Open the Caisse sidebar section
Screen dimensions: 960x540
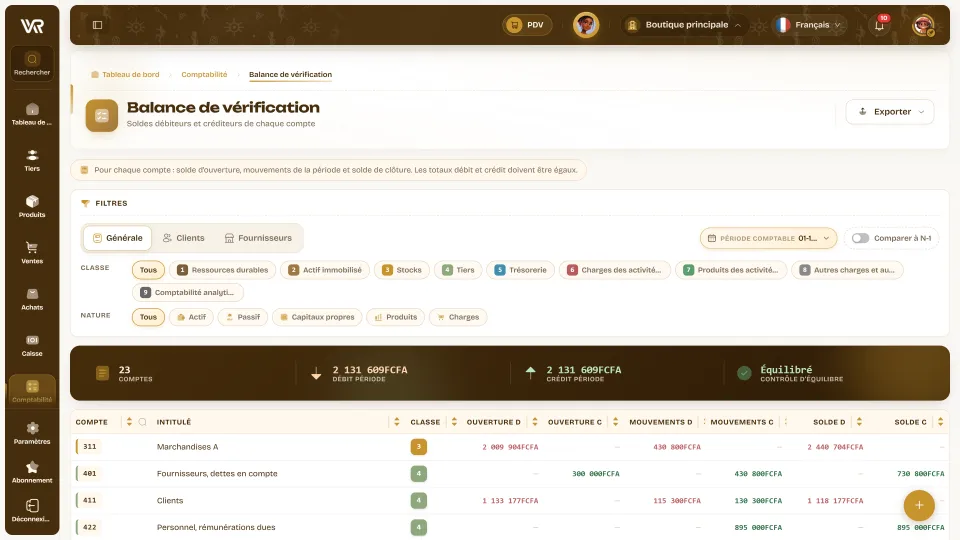tap(32, 345)
